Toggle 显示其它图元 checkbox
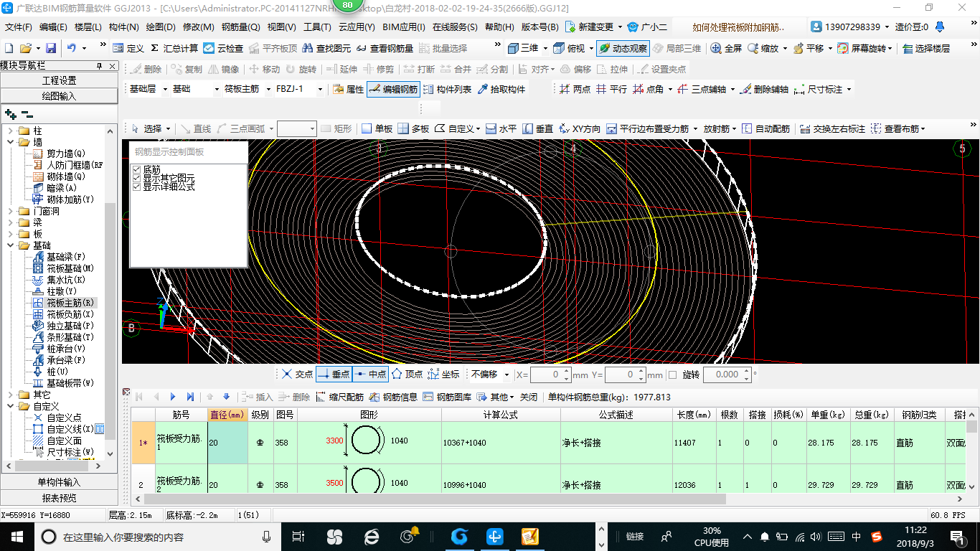The height and width of the screenshot is (551, 980). click(137, 178)
